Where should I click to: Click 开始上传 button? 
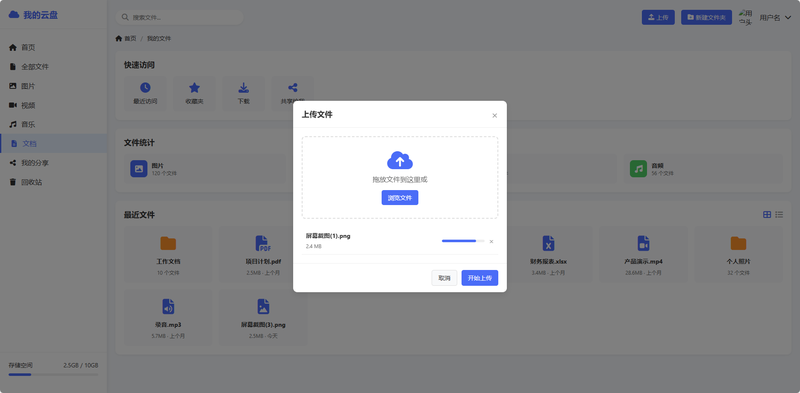tap(480, 278)
